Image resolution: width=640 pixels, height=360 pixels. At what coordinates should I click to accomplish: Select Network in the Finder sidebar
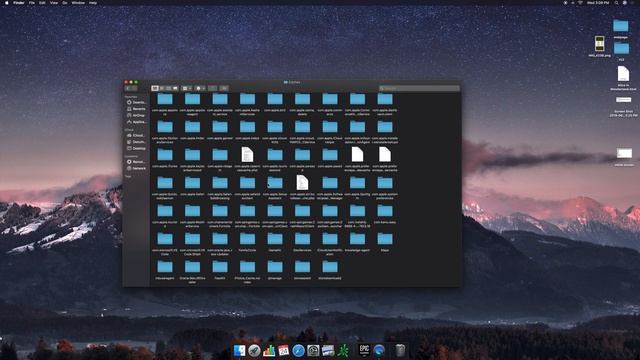coord(136,168)
